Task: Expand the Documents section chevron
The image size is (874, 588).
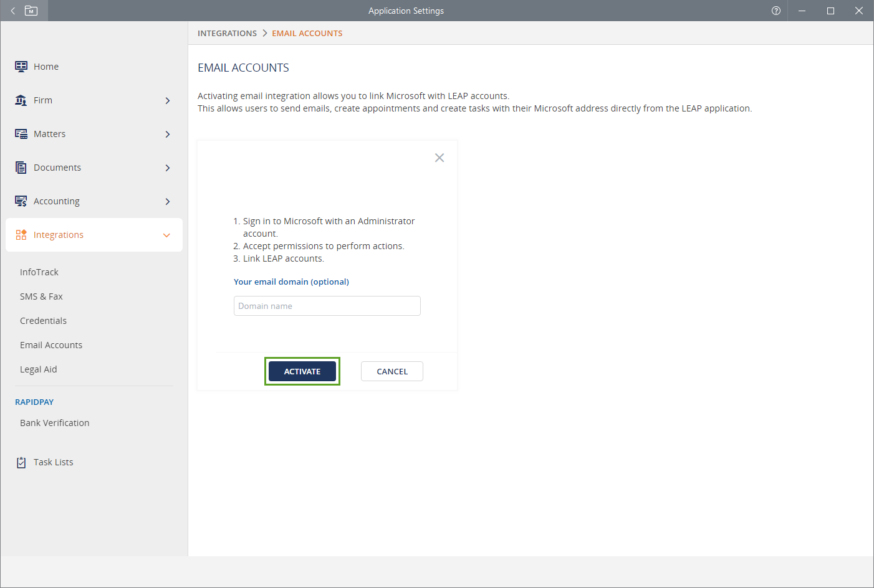Action: (x=167, y=168)
